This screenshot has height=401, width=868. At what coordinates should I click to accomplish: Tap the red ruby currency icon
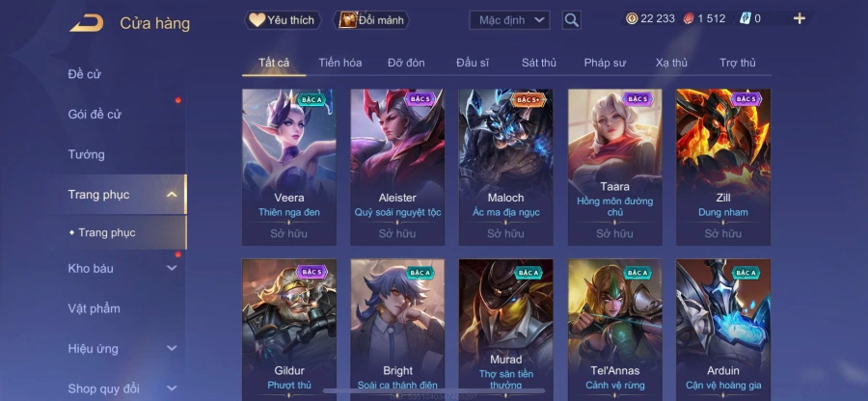point(690,18)
